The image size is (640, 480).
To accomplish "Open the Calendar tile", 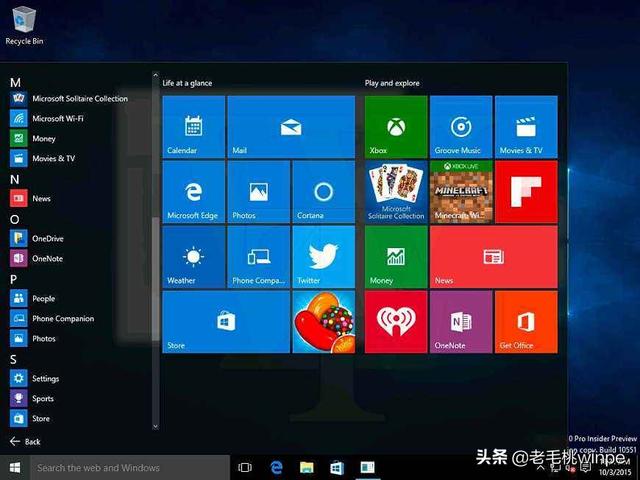I will click(x=193, y=127).
